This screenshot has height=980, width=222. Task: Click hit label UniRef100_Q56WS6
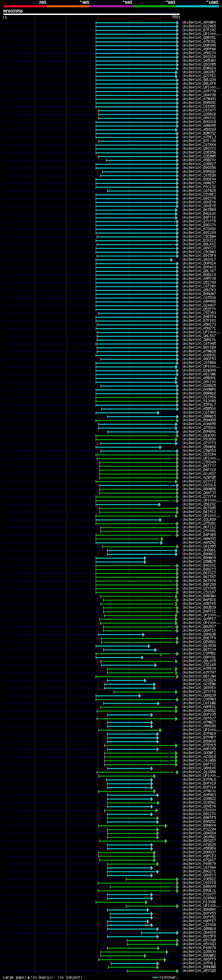click(199, 447)
